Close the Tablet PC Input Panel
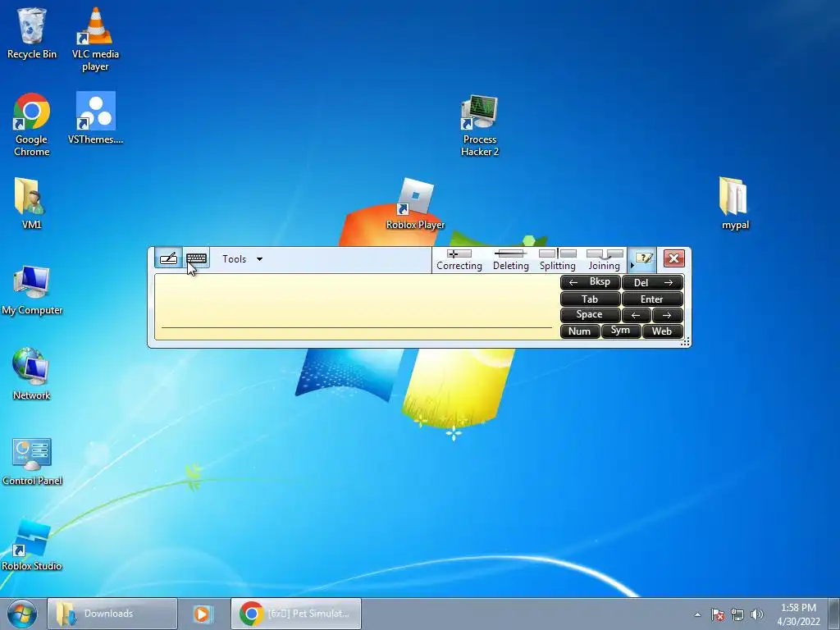Image resolution: width=840 pixels, height=630 pixels. [x=674, y=258]
